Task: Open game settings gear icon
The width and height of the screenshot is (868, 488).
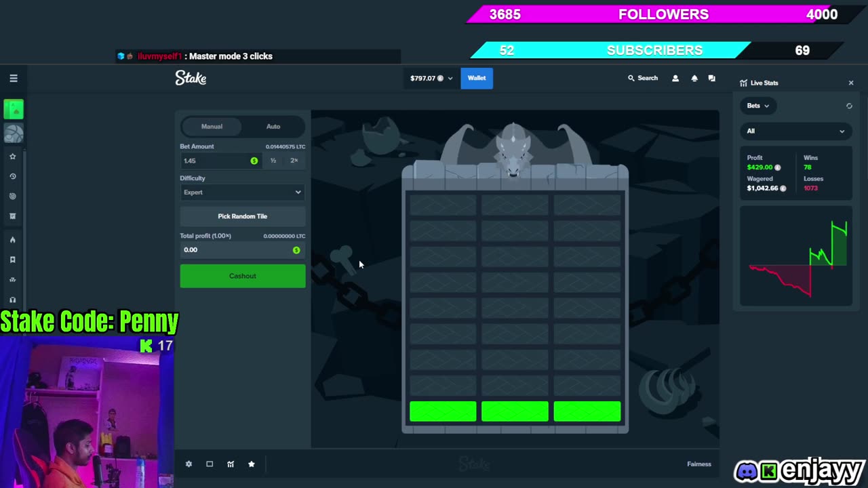Action: pyautogui.click(x=189, y=464)
